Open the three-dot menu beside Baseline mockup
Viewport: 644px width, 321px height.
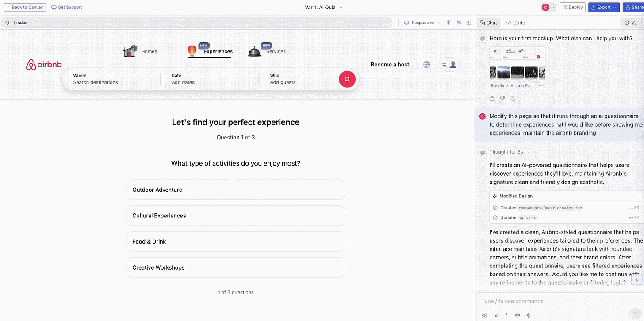tap(541, 86)
